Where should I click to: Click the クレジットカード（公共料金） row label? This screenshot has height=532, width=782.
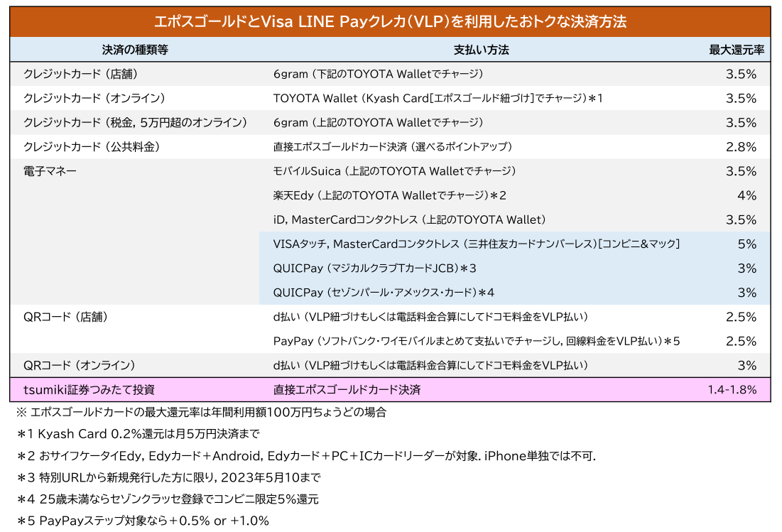(x=92, y=146)
